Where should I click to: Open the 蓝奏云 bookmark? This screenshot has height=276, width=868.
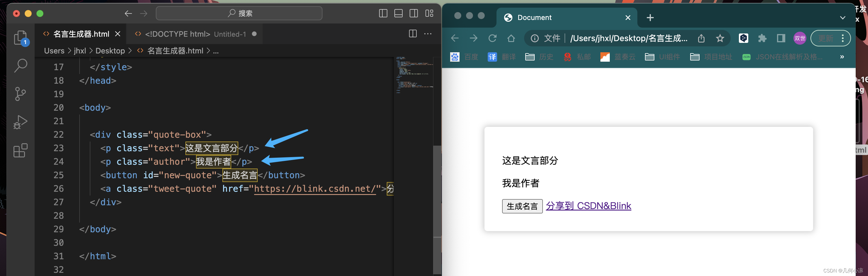click(x=618, y=57)
